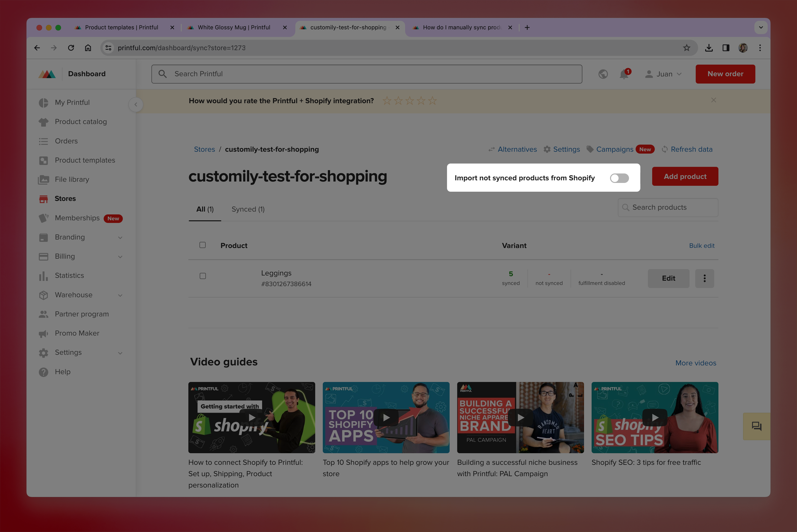This screenshot has width=797, height=532.
Task: Open the browser tab search dropdown
Action: tap(761, 27)
